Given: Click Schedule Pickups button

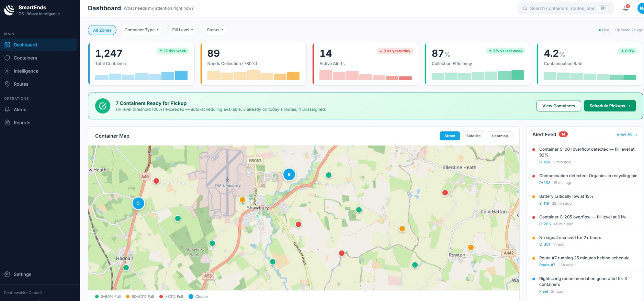Looking at the screenshot, I should (610, 106).
